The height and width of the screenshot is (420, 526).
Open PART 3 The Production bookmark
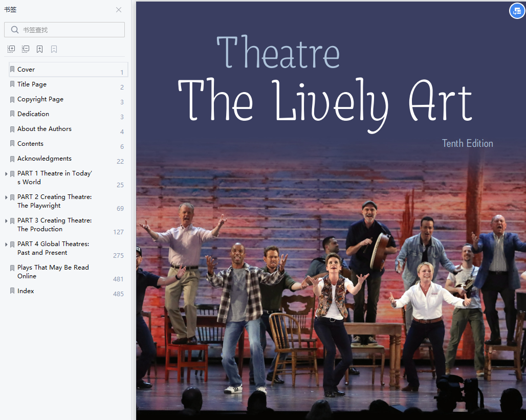coord(54,225)
